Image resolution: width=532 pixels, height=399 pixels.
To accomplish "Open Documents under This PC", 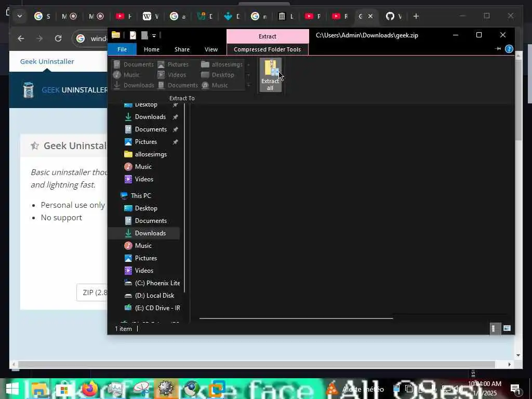I will tap(145, 221).
